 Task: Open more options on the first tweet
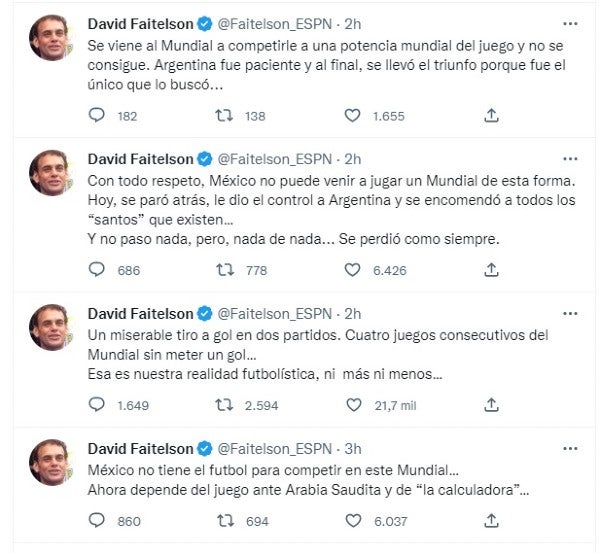pyautogui.click(x=570, y=22)
